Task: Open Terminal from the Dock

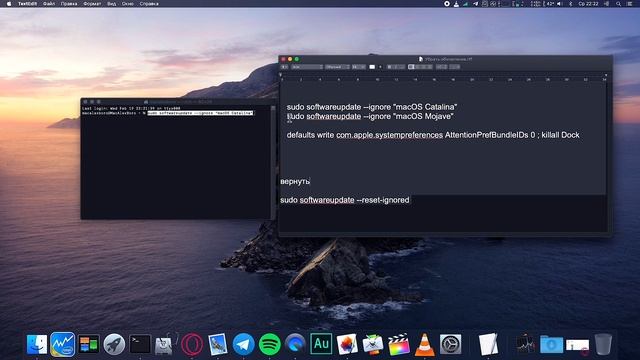Action: [x=140, y=344]
